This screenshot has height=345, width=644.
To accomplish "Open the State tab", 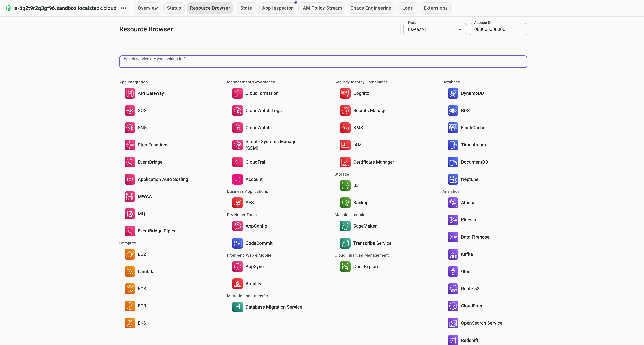I will (x=246, y=8).
